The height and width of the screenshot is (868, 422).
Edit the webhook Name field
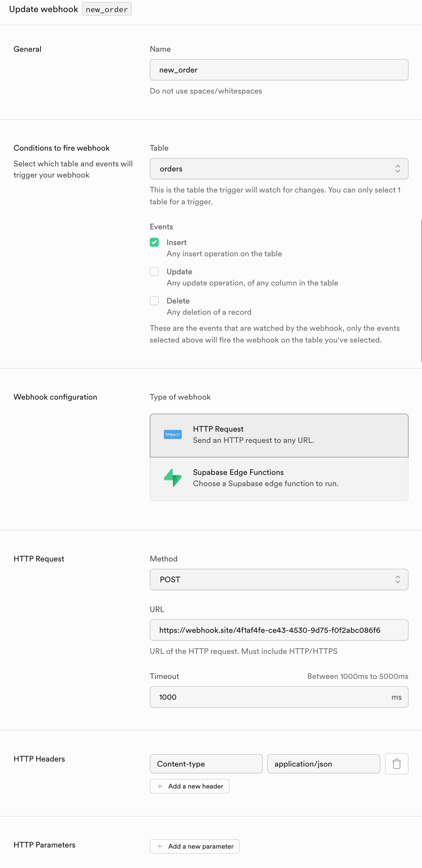click(x=279, y=70)
